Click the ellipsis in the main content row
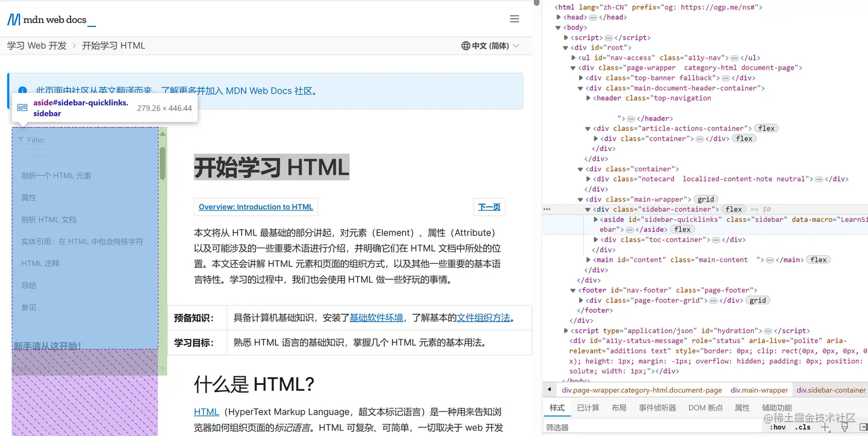Image resolution: width=868 pixels, height=436 pixels. [770, 260]
